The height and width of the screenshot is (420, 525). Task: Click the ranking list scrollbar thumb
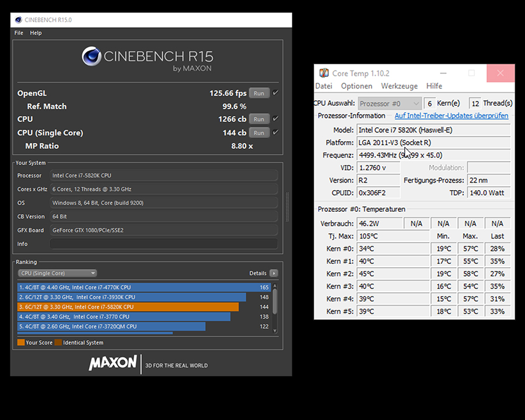[x=275, y=302]
